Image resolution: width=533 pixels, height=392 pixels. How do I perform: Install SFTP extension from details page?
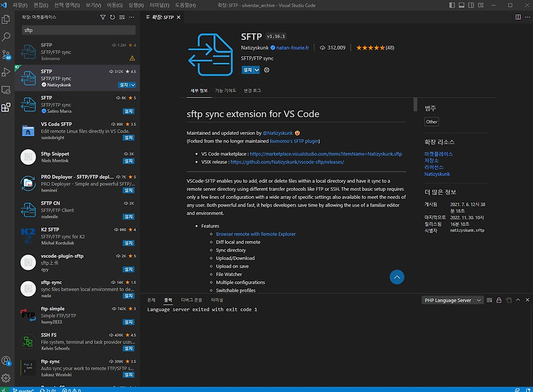(247, 70)
